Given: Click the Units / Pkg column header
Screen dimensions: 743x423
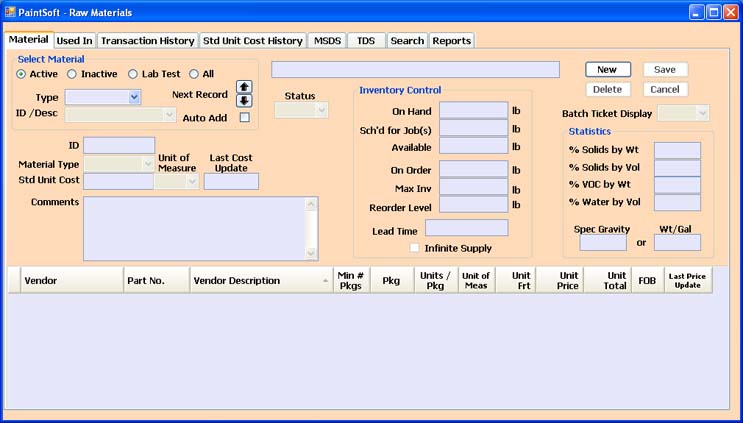Looking at the screenshot, I should point(436,280).
